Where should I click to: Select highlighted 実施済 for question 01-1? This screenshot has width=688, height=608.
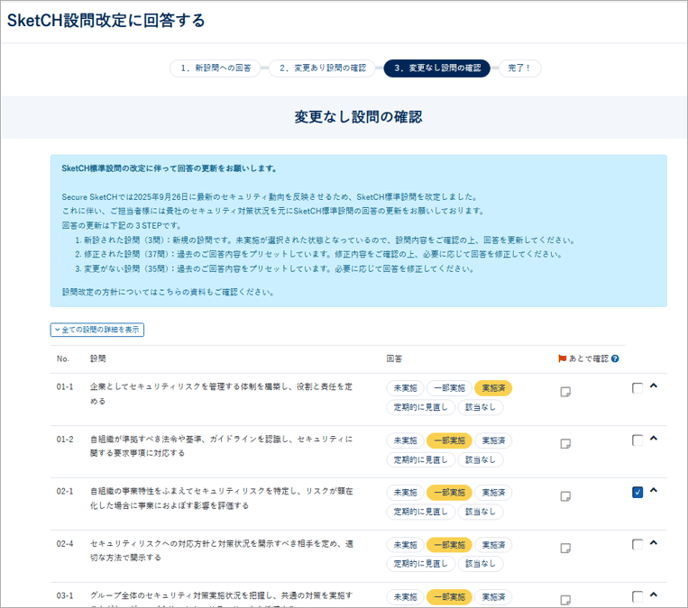click(x=493, y=388)
